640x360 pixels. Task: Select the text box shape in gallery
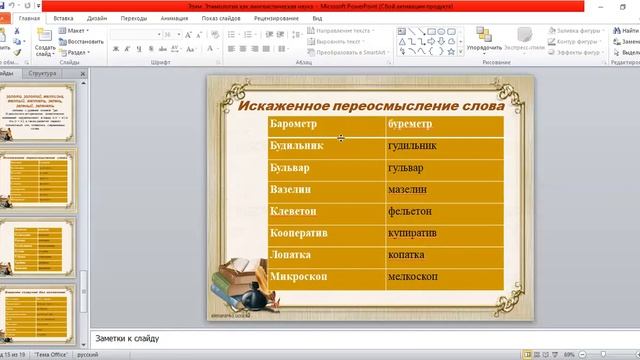pyautogui.click(x=402, y=31)
